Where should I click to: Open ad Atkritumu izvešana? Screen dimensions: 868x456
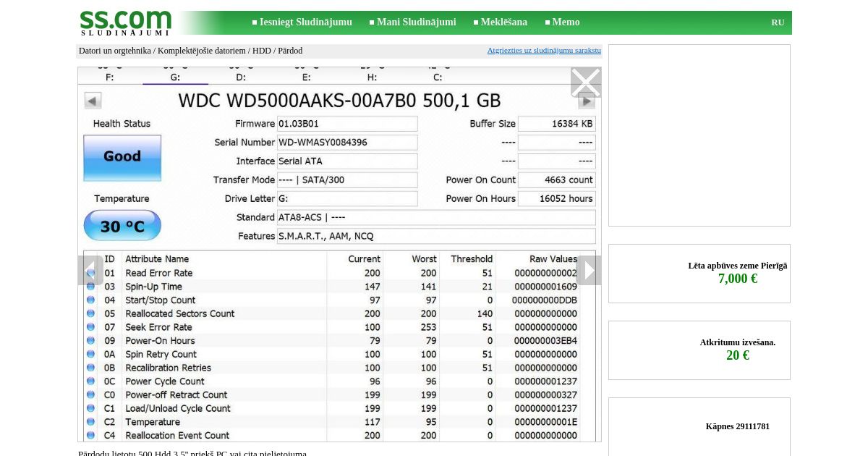[x=738, y=342]
